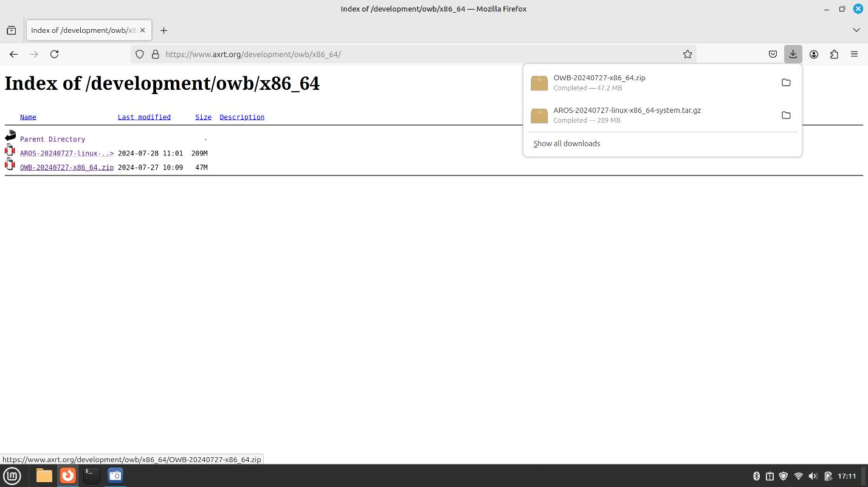The image size is (868, 487).
Task: Select the Index of /development tab
Action: pyautogui.click(x=83, y=30)
